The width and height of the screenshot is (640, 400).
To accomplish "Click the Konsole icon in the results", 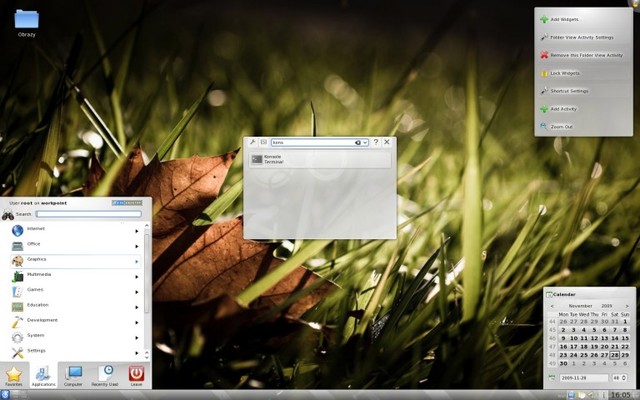I will point(257,160).
